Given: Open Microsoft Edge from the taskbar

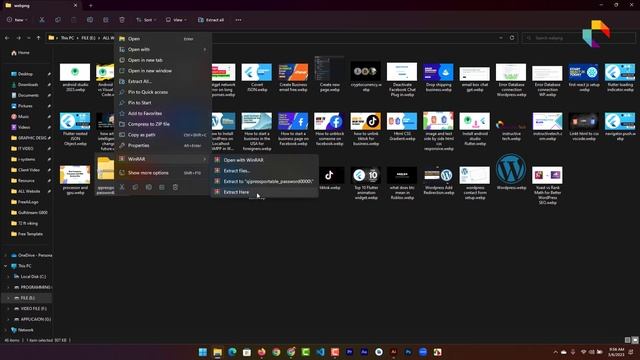Looking at the screenshot, I should point(232,352).
